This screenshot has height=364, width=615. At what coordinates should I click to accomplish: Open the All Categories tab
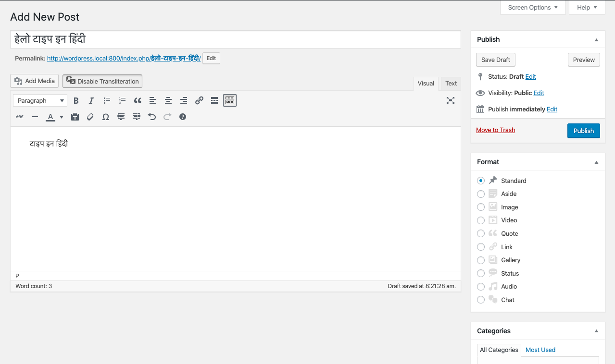pyautogui.click(x=499, y=350)
